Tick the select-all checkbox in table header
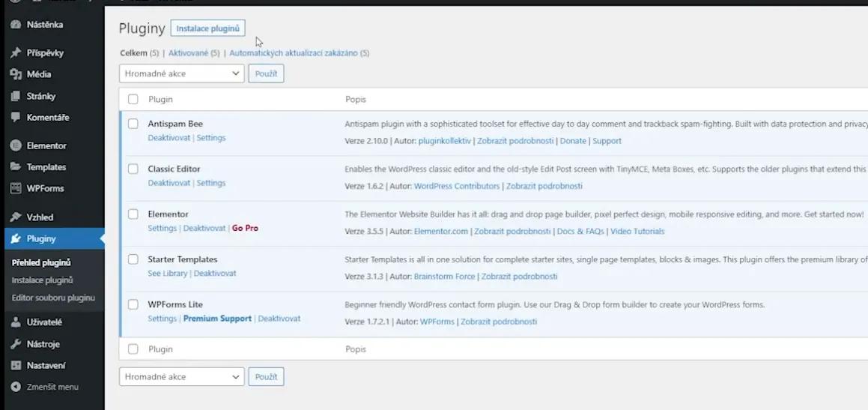Screen dimensions: 868x410 (133, 99)
